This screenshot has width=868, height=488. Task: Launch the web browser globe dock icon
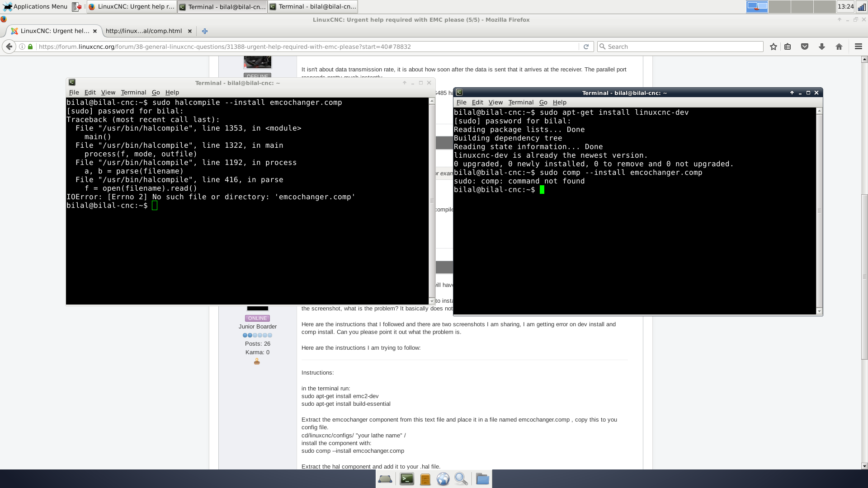click(443, 479)
